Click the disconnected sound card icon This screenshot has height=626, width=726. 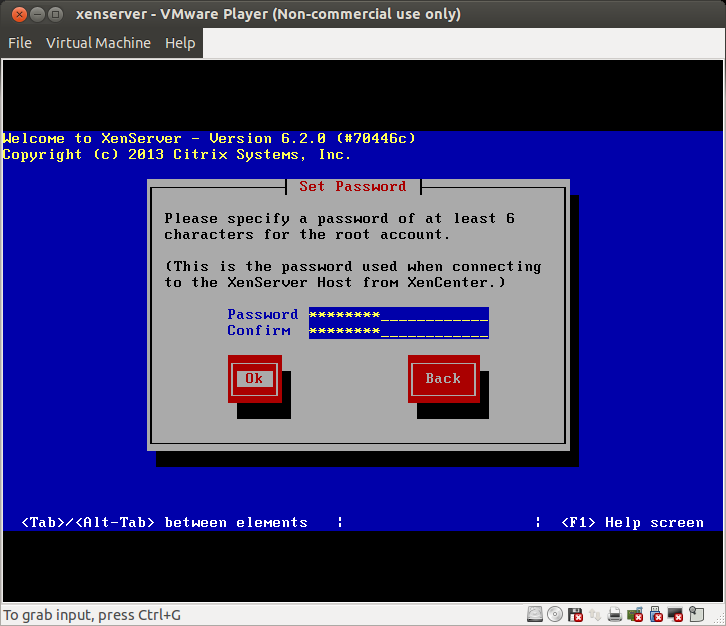pyautogui.click(x=635, y=614)
